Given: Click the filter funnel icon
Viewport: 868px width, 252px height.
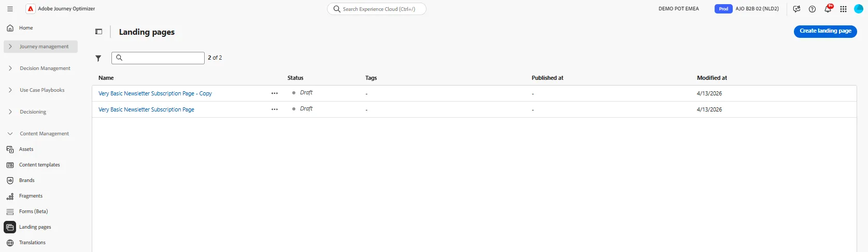Looking at the screenshot, I should tap(98, 58).
